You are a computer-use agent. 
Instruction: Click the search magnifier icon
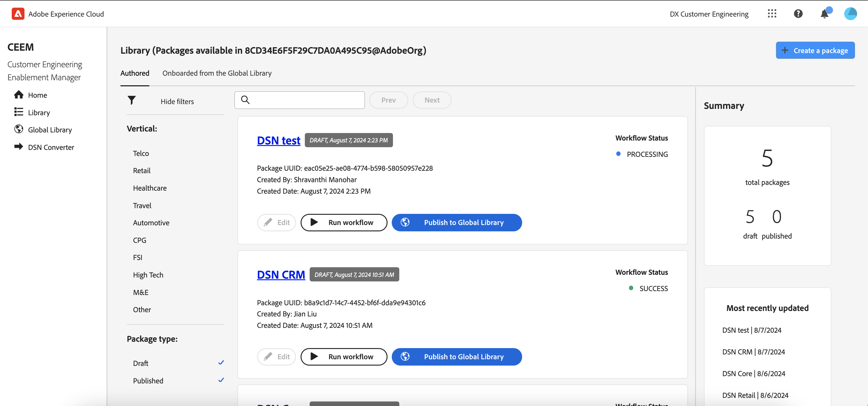(x=245, y=100)
